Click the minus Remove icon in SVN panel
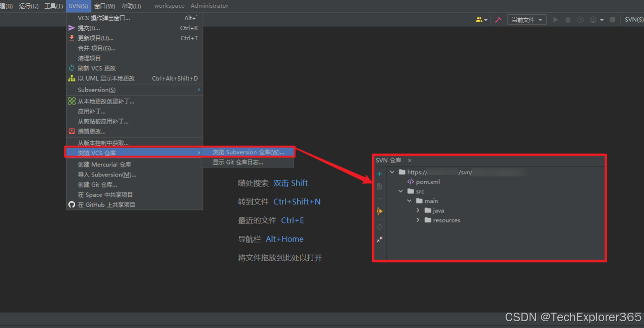The width and height of the screenshot is (644, 328). point(380,199)
